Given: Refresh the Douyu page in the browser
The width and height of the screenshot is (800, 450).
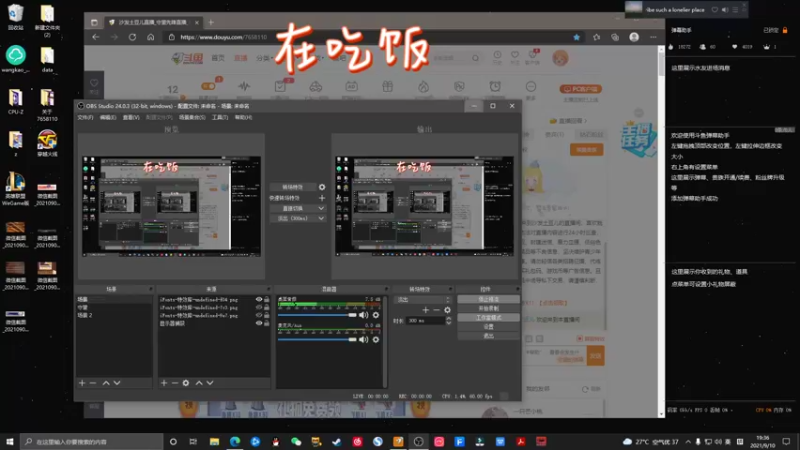Looking at the screenshot, I should [132, 37].
